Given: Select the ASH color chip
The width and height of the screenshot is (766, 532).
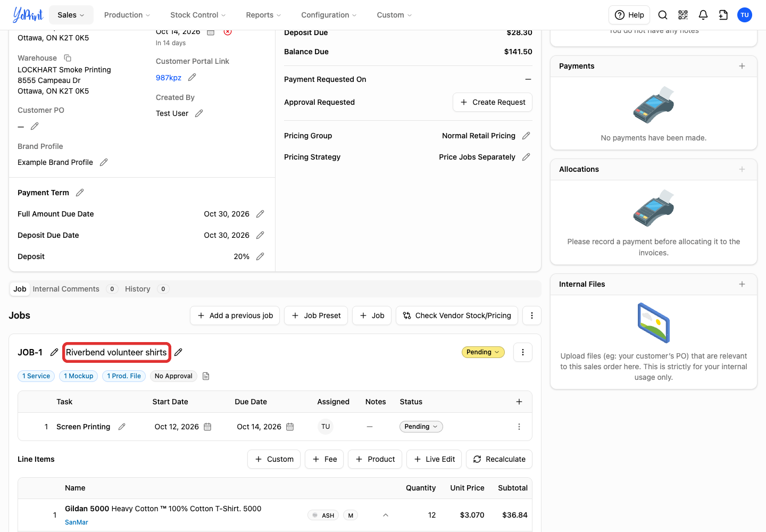Looking at the screenshot, I should tap(323, 515).
